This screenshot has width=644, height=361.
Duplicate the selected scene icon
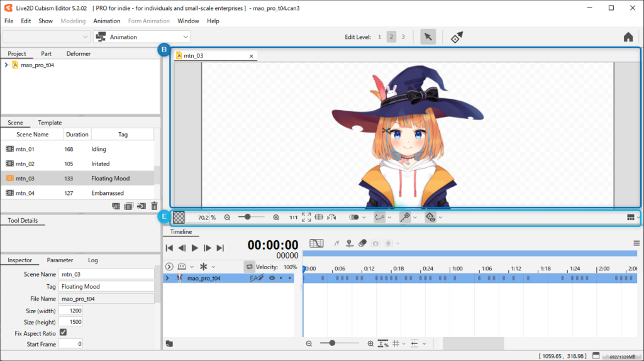(128, 206)
